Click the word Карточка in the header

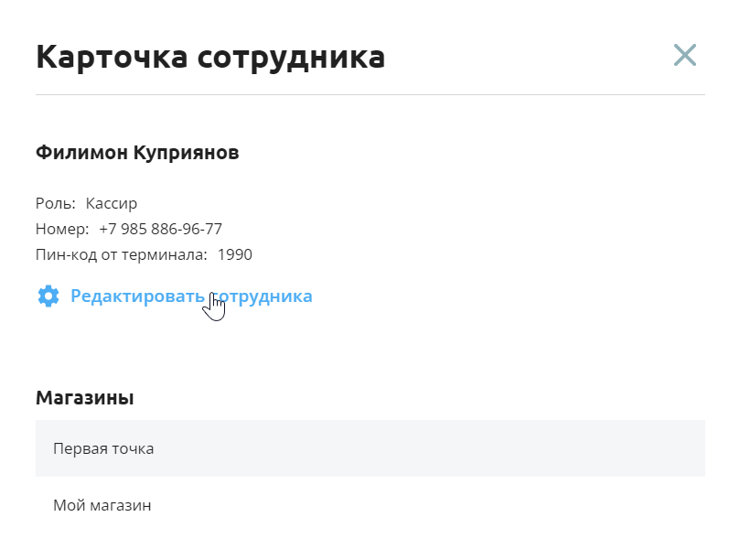coord(112,57)
